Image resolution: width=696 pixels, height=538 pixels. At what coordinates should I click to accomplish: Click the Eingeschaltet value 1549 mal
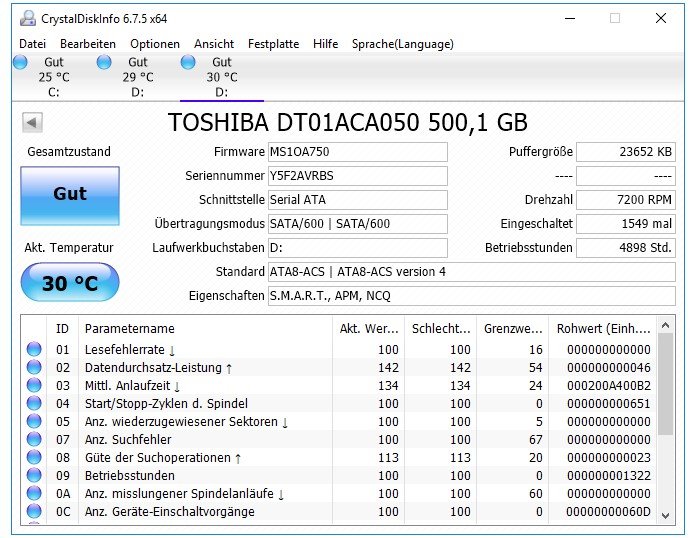pos(626,224)
